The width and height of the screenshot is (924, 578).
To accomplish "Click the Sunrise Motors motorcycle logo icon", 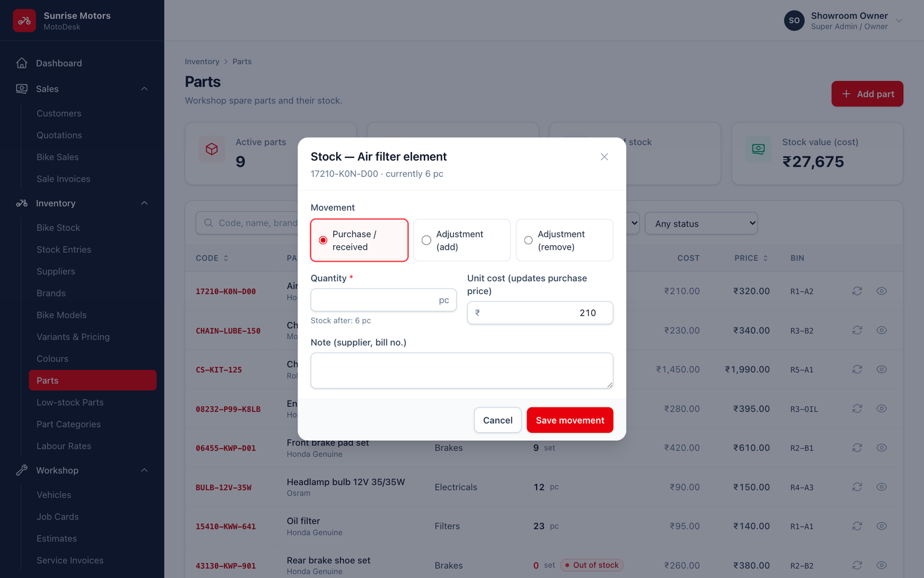I will click(x=24, y=20).
